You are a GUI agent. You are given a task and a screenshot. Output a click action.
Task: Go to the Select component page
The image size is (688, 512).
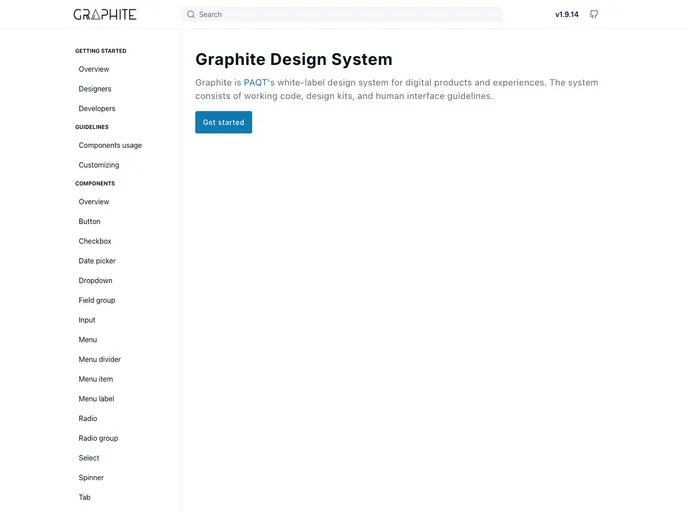point(89,458)
